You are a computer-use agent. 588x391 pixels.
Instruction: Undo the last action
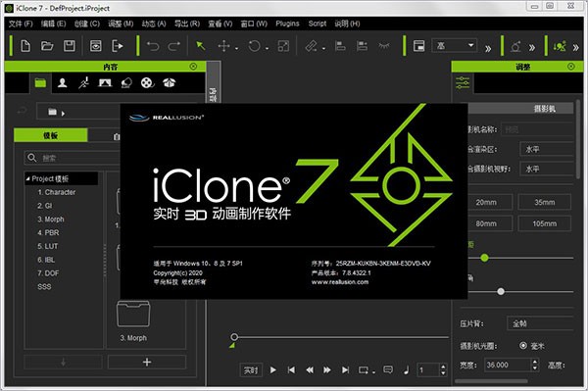click(153, 46)
